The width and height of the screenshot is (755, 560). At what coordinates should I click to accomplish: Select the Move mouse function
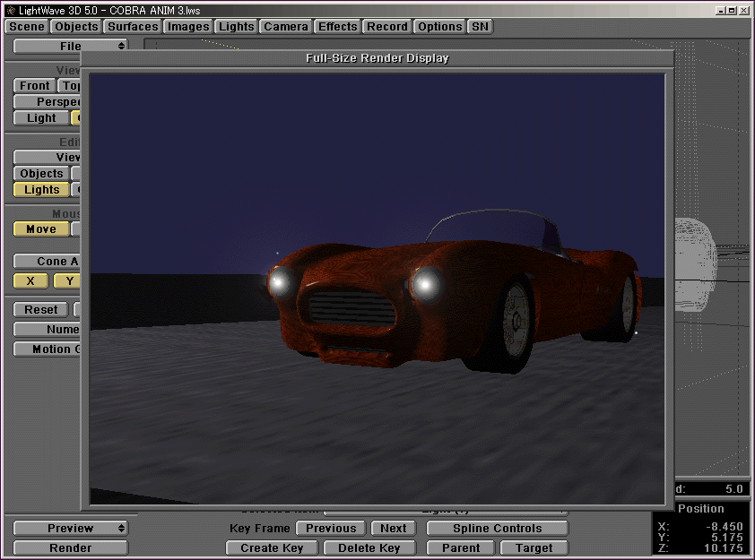(39, 228)
